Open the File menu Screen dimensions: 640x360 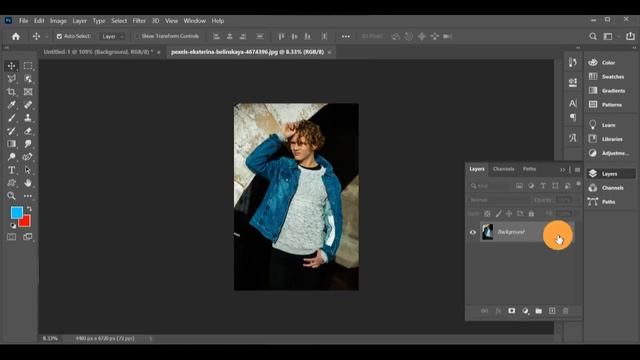click(23, 21)
